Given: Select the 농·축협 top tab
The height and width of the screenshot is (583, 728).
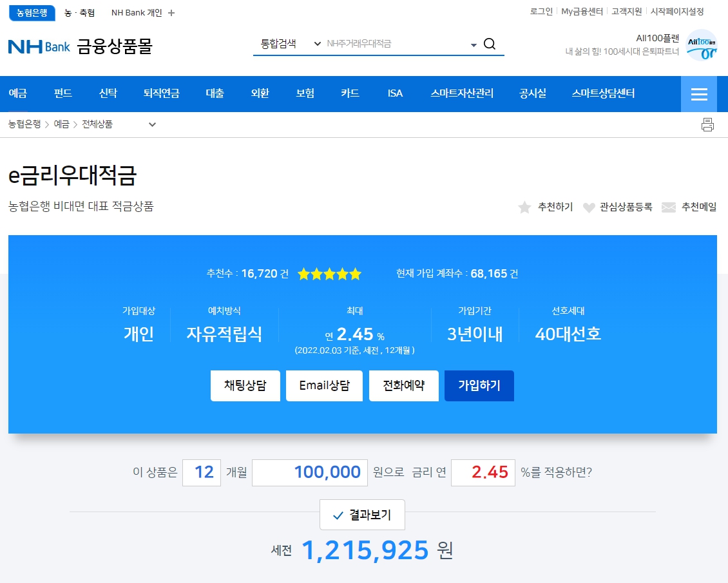Looking at the screenshot, I should click(x=79, y=13).
